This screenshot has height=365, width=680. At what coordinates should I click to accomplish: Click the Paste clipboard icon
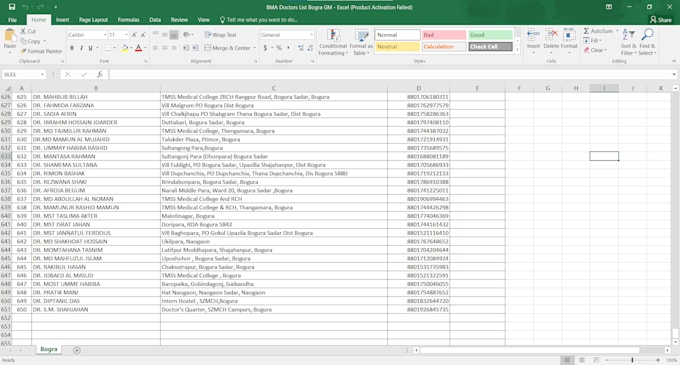pos(10,36)
